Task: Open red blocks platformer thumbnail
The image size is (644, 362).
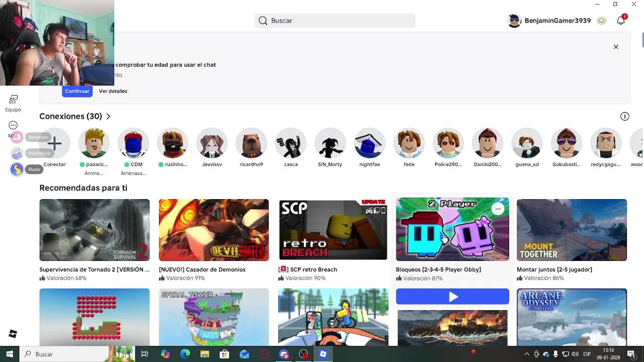Action: (95, 317)
